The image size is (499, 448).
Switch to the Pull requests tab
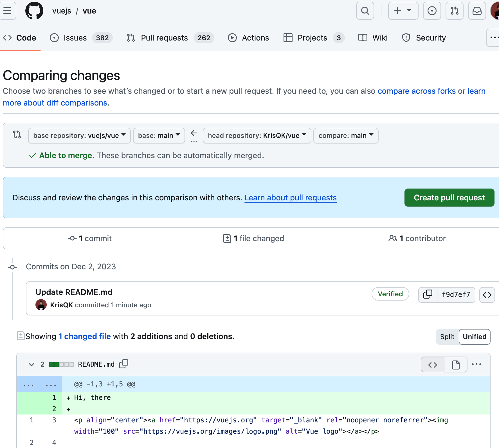[170, 38]
